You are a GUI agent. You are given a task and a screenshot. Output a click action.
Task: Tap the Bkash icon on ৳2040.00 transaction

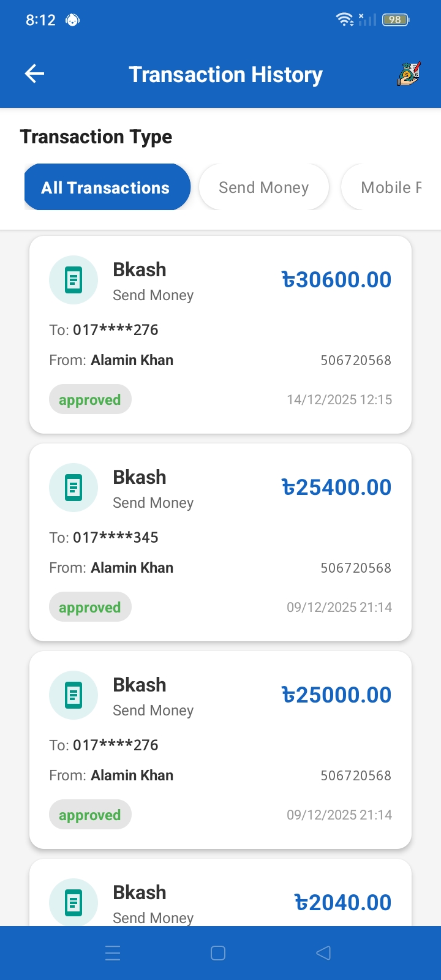click(73, 903)
